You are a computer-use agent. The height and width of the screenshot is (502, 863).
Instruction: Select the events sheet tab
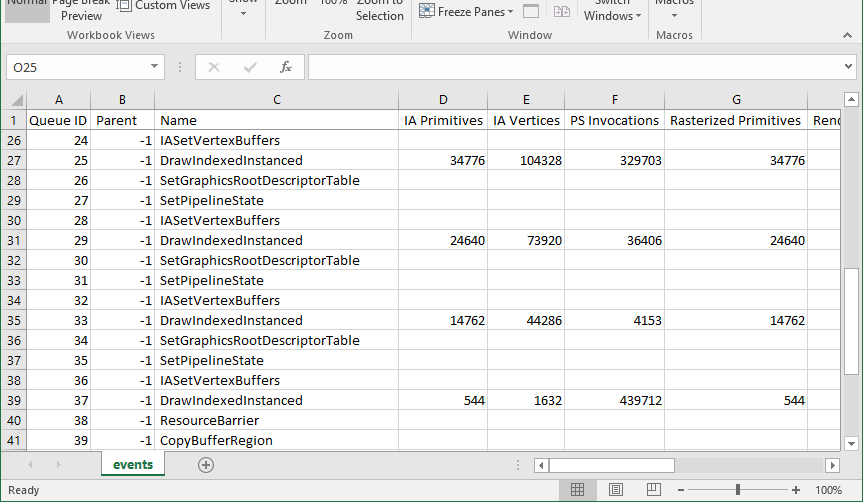[132, 465]
